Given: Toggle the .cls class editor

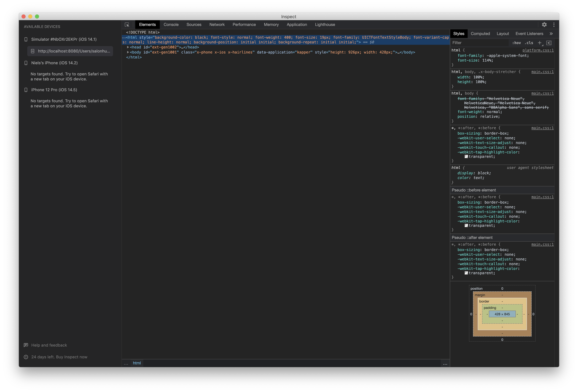Looking at the screenshot, I should click(529, 43).
